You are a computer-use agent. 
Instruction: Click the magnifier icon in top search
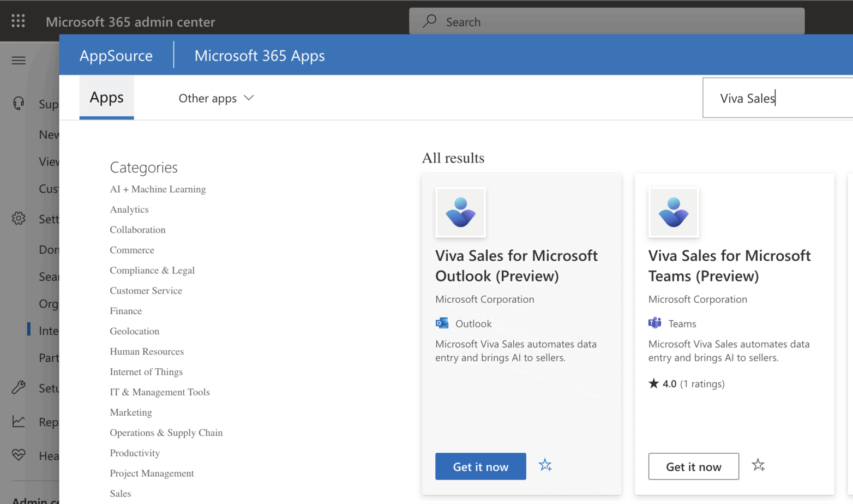coord(430,21)
